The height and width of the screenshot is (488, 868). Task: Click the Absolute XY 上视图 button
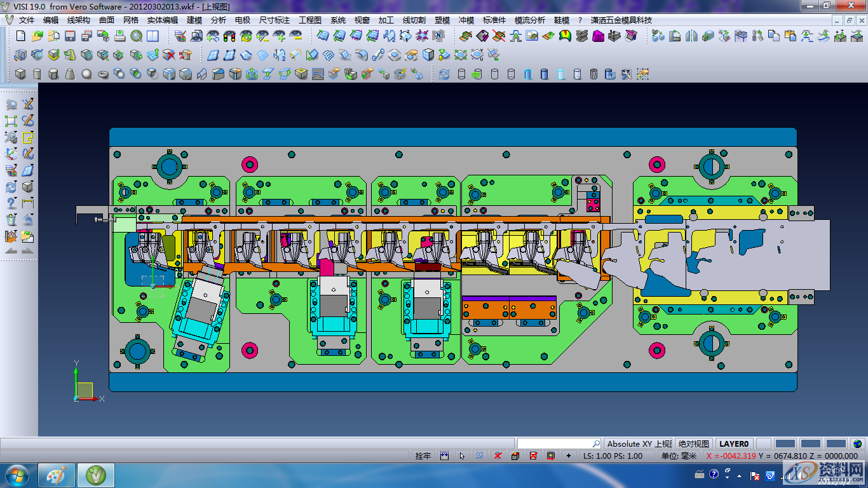coord(638,444)
